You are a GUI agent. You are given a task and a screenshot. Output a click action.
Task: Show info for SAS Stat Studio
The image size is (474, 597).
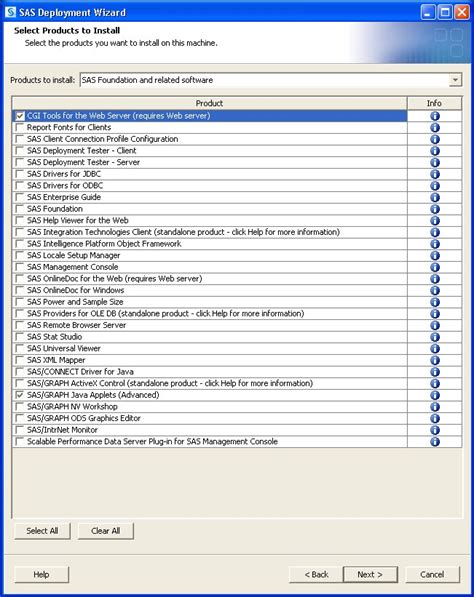pos(435,337)
